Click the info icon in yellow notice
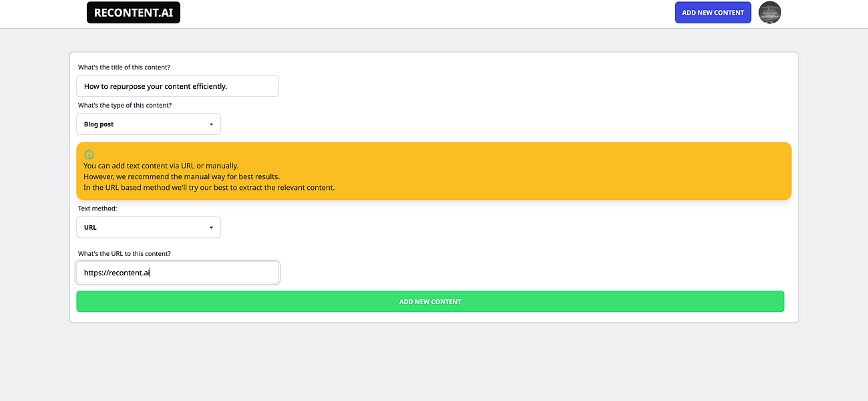868x401 pixels. 89,154
